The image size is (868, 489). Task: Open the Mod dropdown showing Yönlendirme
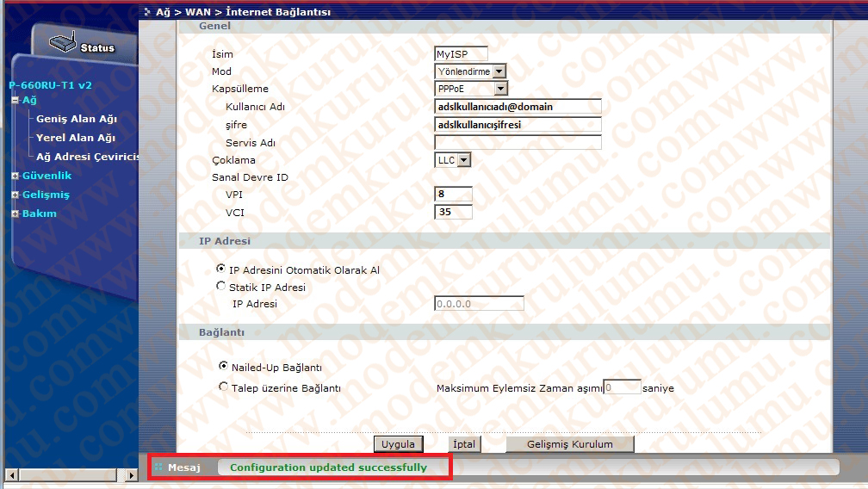(470, 71)
